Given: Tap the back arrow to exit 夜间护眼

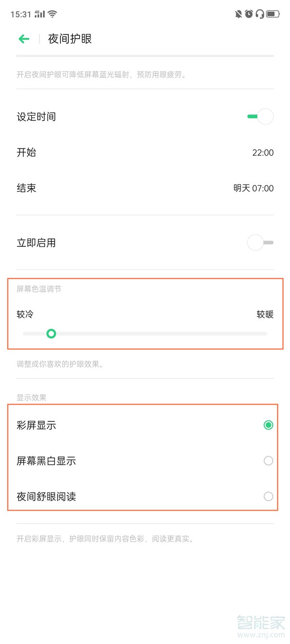Looking at the screenshot, I should (24, 39).
